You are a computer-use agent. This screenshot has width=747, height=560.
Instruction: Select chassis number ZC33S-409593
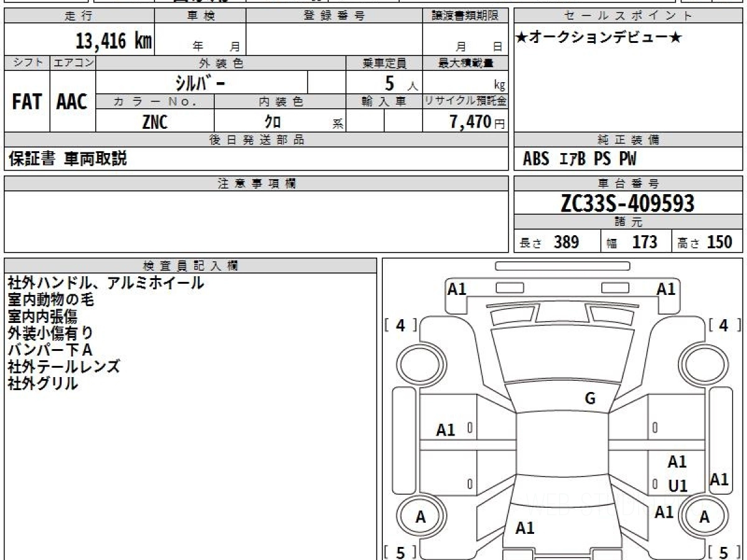(627, 203)
